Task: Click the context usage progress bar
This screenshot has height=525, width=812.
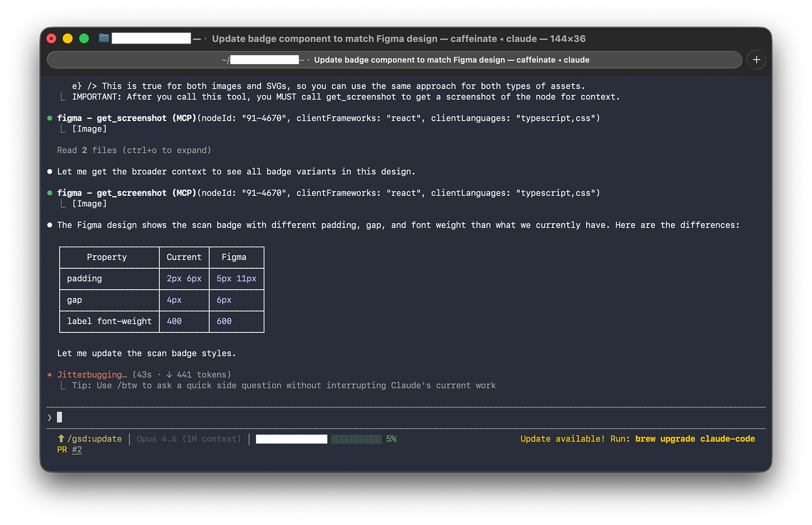Action: [356, 439]
